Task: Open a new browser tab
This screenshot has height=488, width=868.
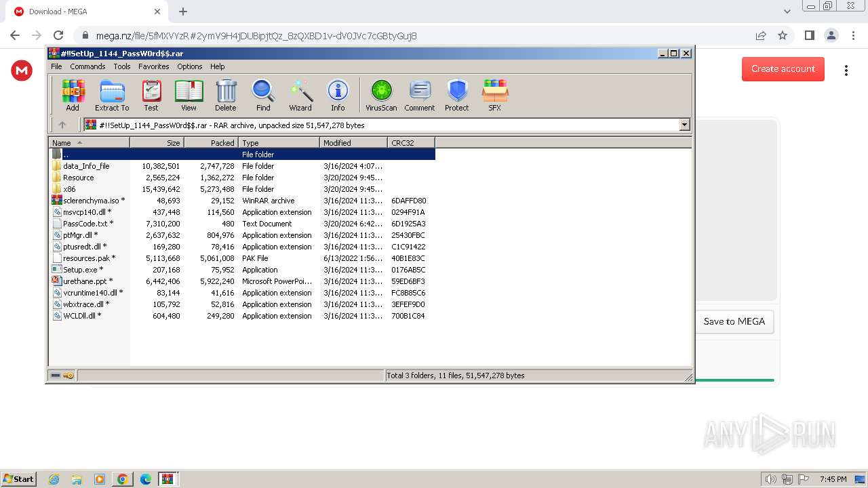Action: click(x=183, y=12)
